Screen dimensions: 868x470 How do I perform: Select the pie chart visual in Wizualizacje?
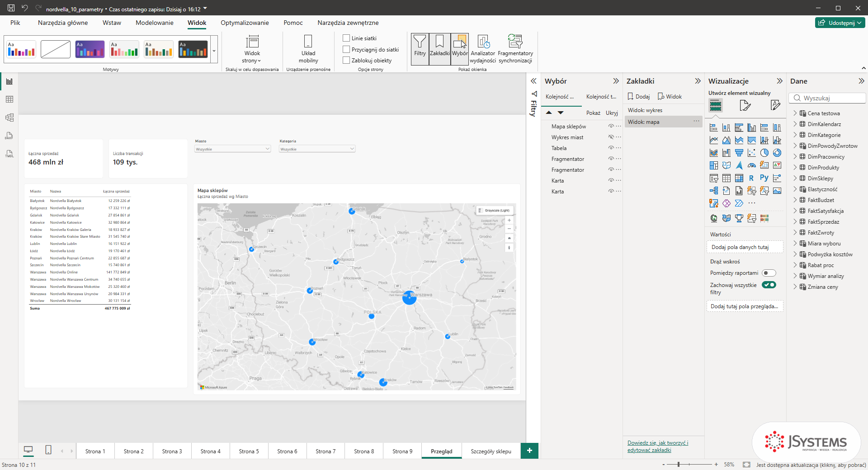764,153
